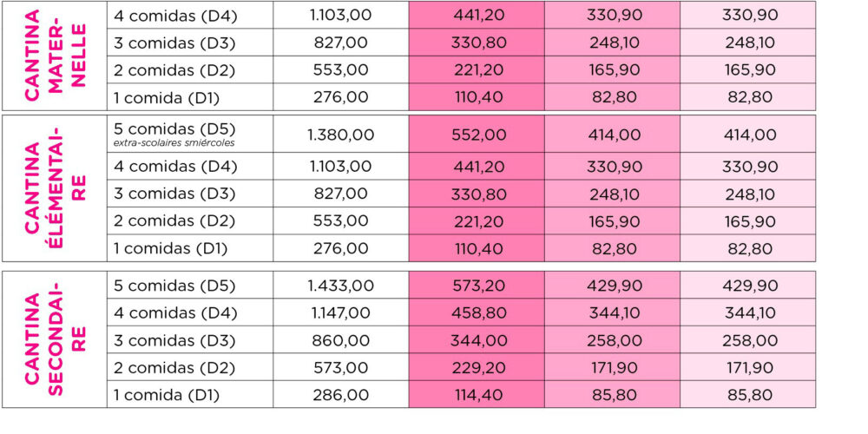Click '3 comidas (D3)' in Cantina Élémentaire
This screenshot has height=434, width=868.
[x=175, y=194]
